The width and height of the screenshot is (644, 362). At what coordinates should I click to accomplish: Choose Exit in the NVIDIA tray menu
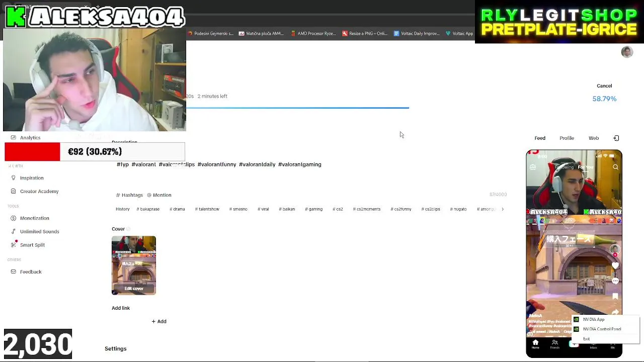(x=586, y=339)
